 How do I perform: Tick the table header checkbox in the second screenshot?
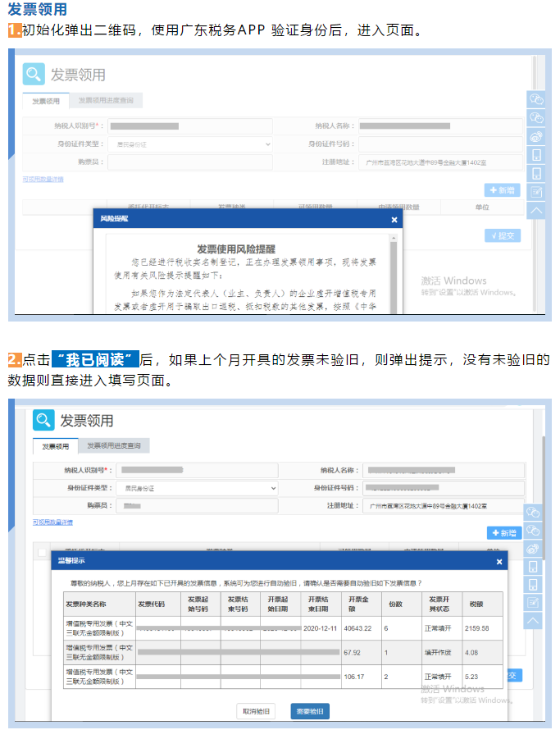[x=43, y=553]
